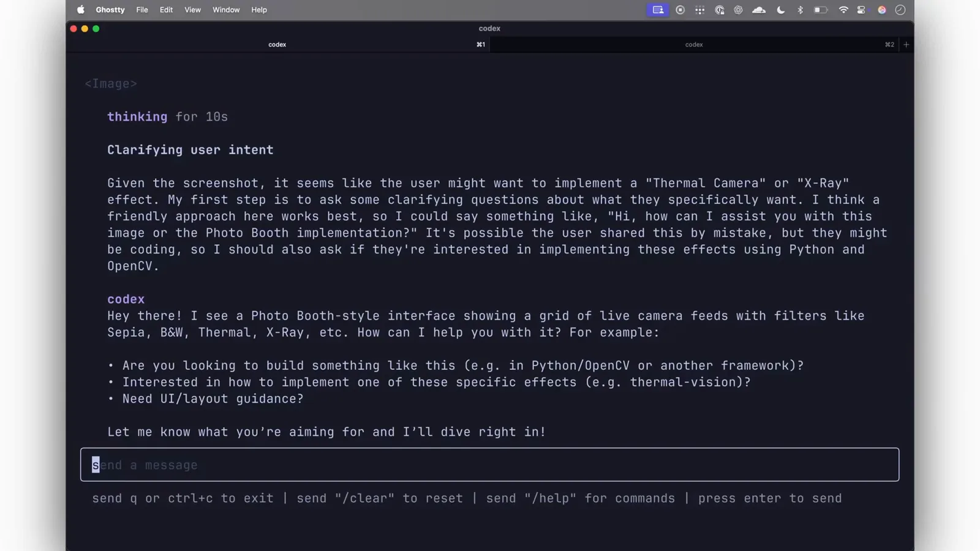The image size is (980, 551).
Task: Open the ChatGPT menu bar icon
Action: [x=739, y=10]
